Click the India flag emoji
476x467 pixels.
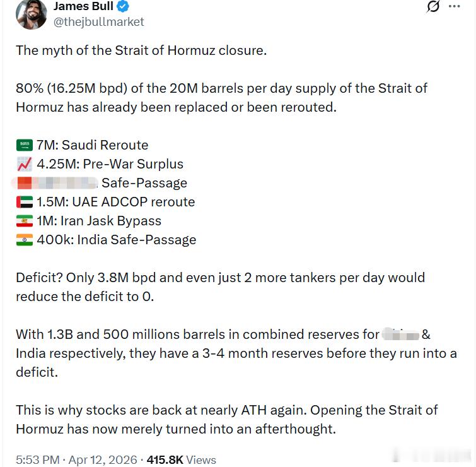tap(24, 240)
